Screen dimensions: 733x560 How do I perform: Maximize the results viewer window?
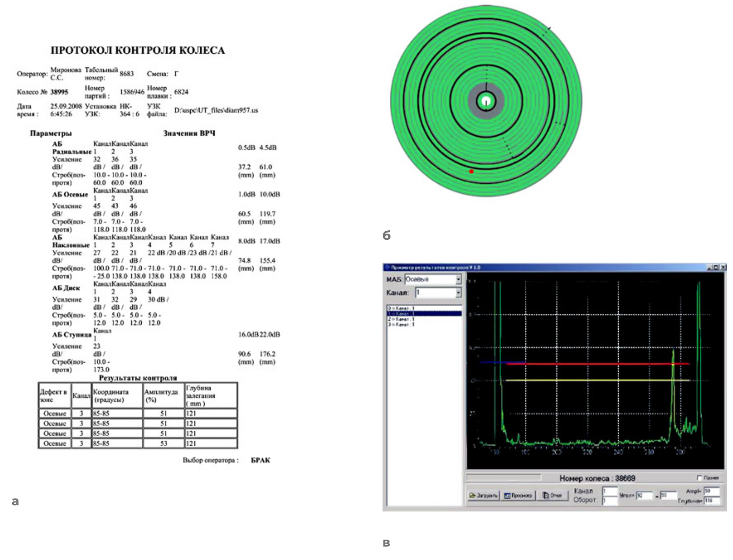pyautogui.click(x=716, y=267)
